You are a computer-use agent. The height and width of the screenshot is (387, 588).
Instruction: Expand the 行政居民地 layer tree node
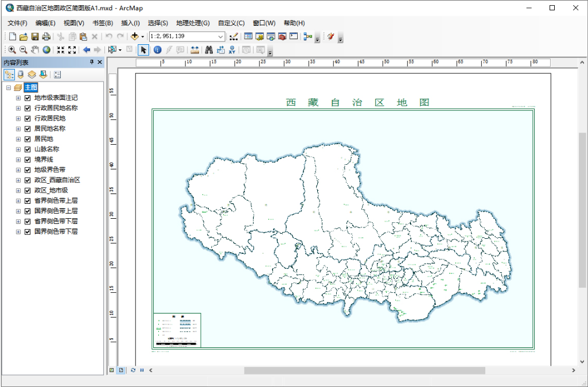pos(18,118)
